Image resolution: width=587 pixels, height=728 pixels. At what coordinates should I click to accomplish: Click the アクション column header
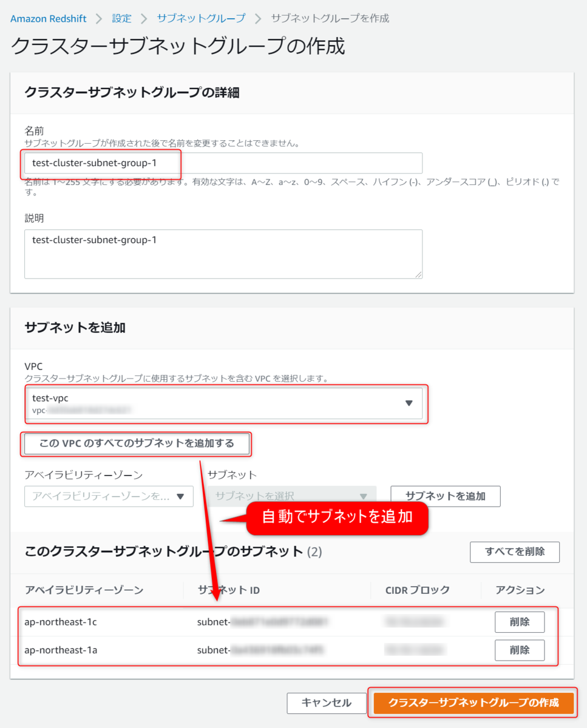click(x=520, y=590)
